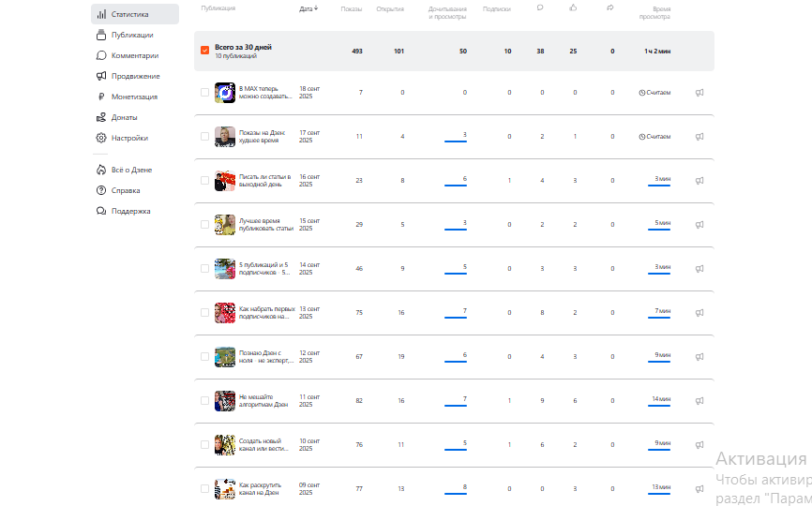Screen dimensions: 812x506
Task: Open the Донаты sidebar icon
Action: [x=101, y=117]
